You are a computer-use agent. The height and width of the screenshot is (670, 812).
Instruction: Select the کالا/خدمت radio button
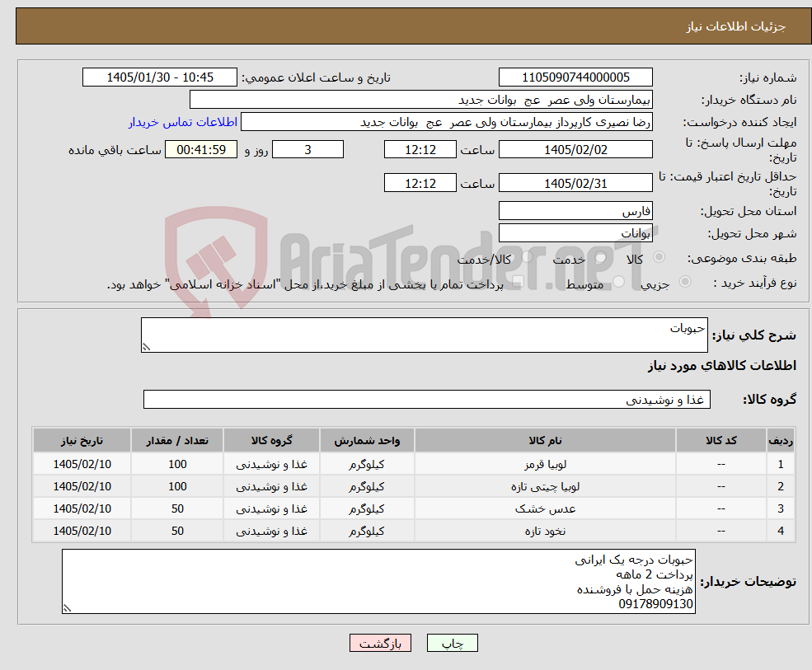[x=527, y=257]
